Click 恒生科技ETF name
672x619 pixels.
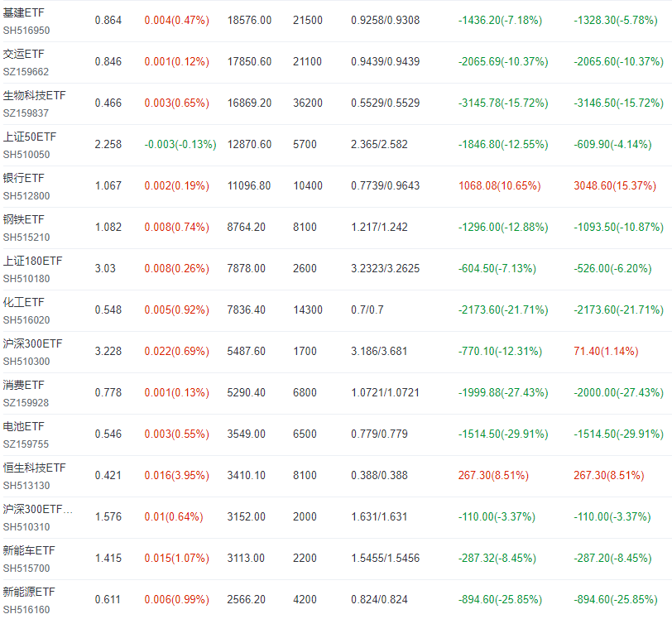pos(34,468)
